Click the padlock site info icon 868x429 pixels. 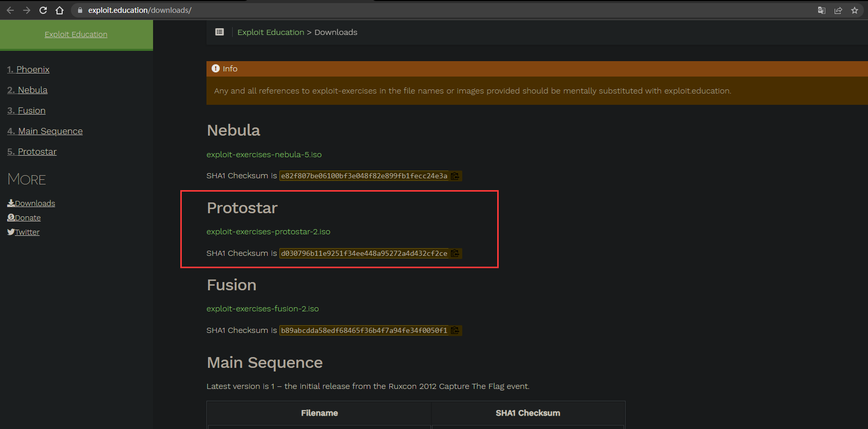pos(80,10)
